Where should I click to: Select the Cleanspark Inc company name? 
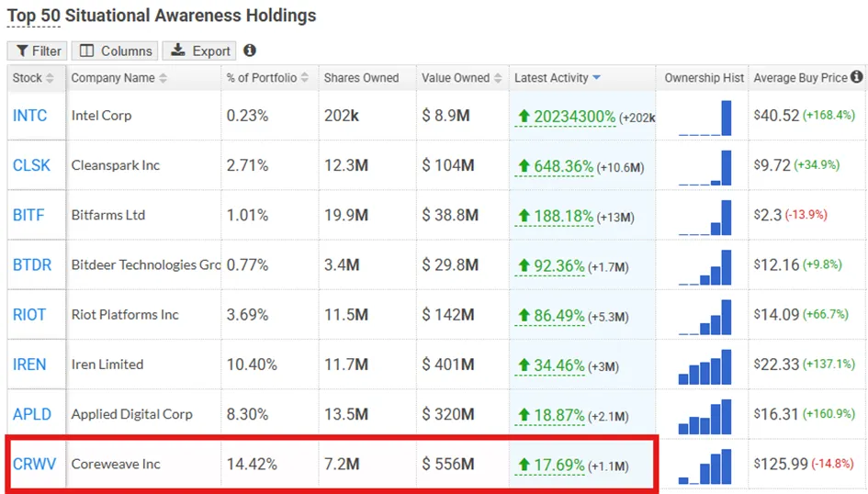coord(115,165)
